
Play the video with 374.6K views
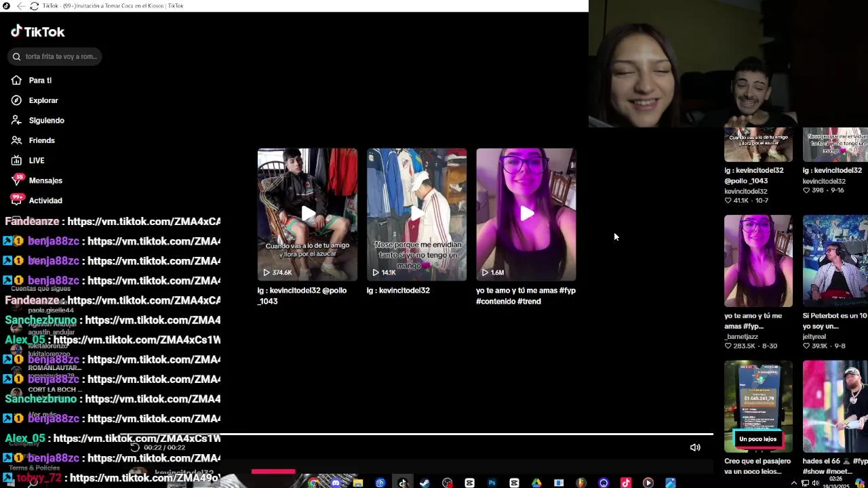point(307,214)
